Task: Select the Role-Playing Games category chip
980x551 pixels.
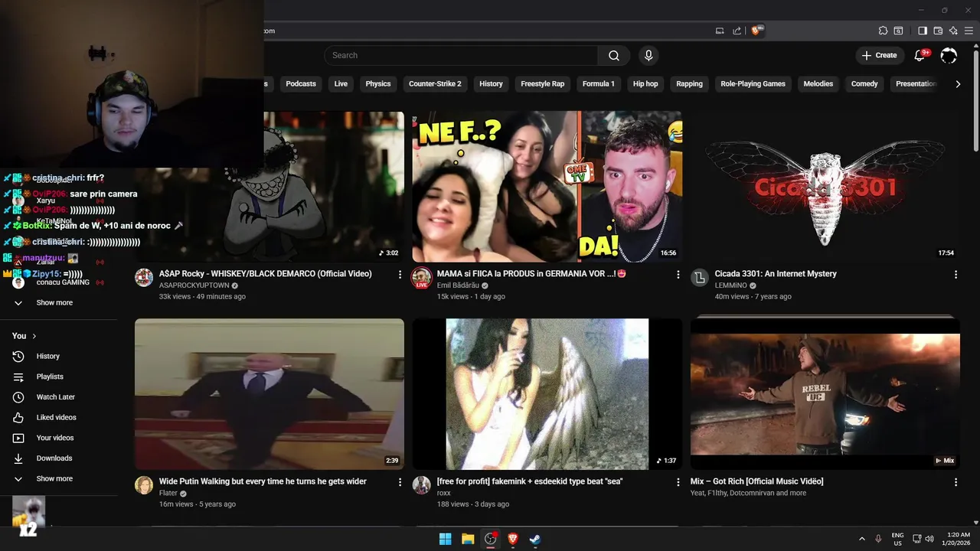Action: pyautogui.click(x=753, y=84)
